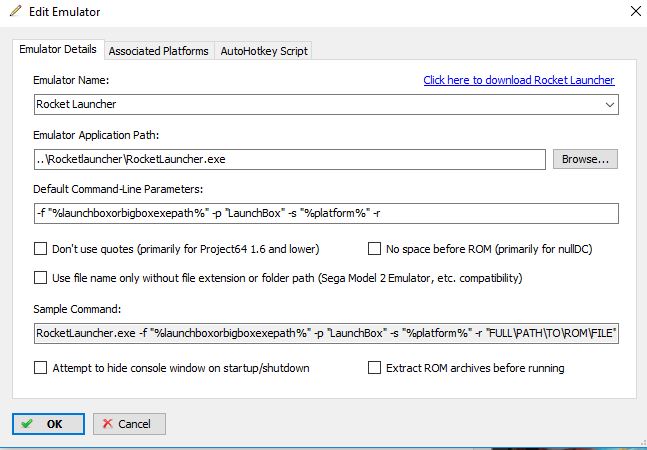Open the Associated Platforms tab
Viewport: 647px width, 450px height.
[x=158, y=51]
